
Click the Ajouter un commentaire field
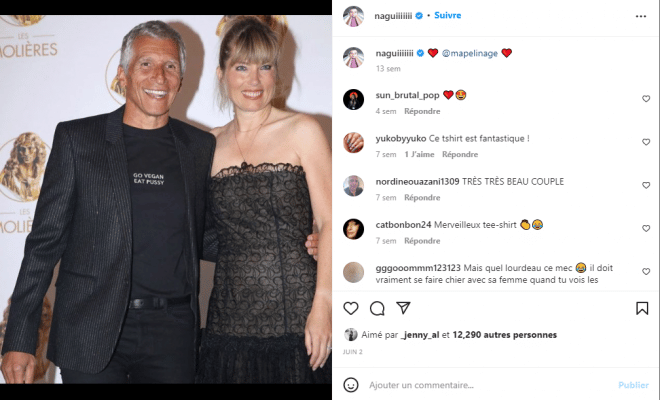click(488, 385)
